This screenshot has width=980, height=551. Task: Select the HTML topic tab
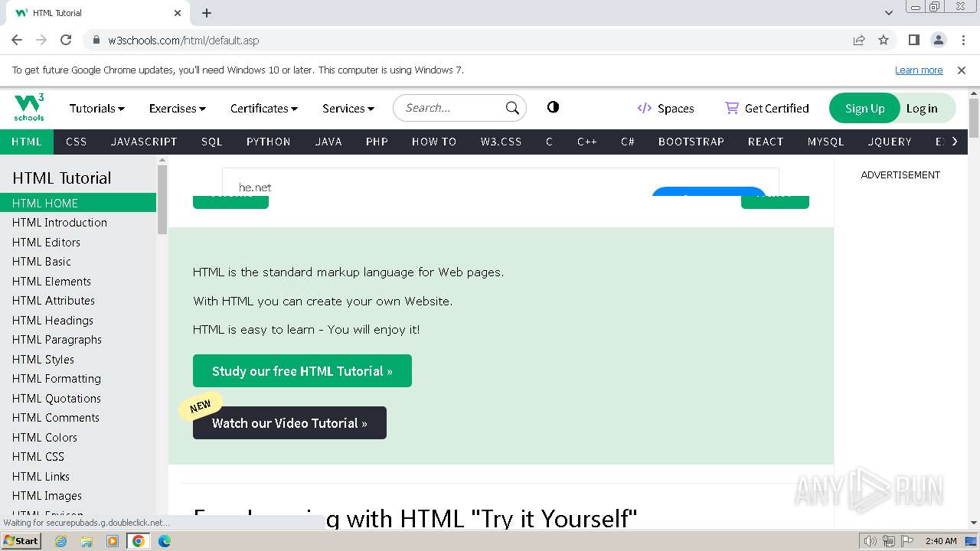coord(27,142)
